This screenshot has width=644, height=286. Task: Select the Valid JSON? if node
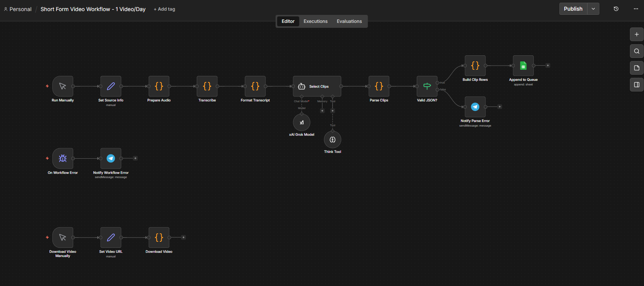click(427, 86)
